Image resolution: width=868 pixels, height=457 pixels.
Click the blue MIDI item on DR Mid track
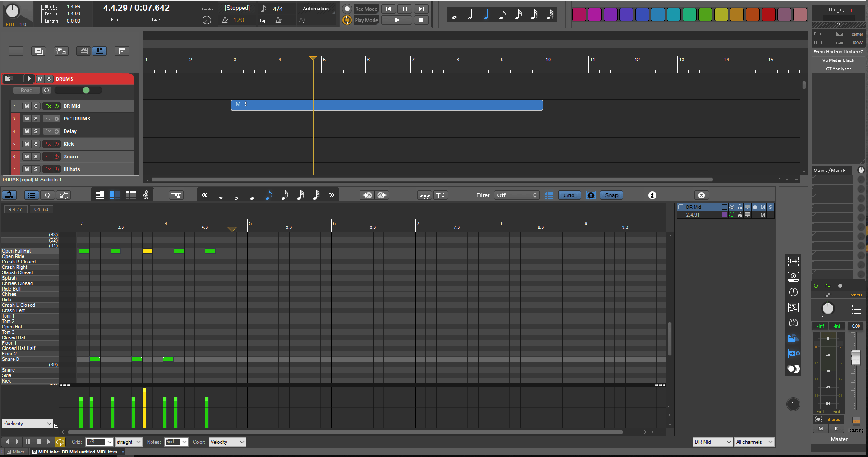click(x=387, y=105)
